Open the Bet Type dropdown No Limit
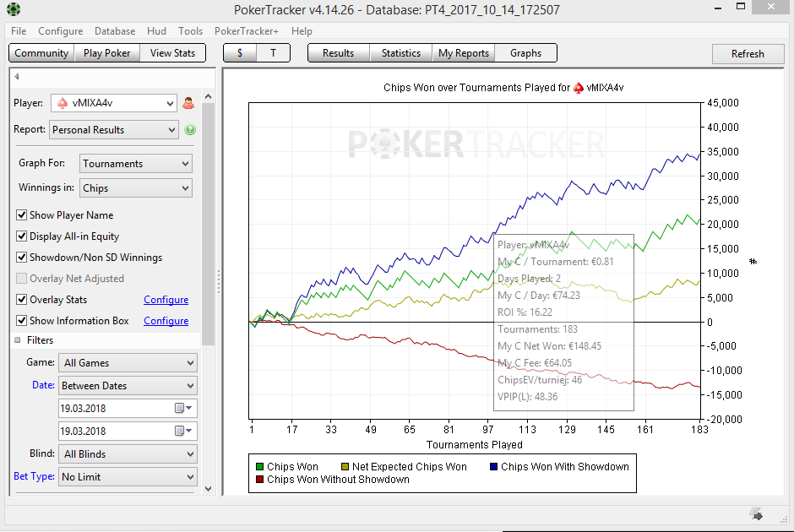This screenshot has height=532, width=794. (128, 477)
